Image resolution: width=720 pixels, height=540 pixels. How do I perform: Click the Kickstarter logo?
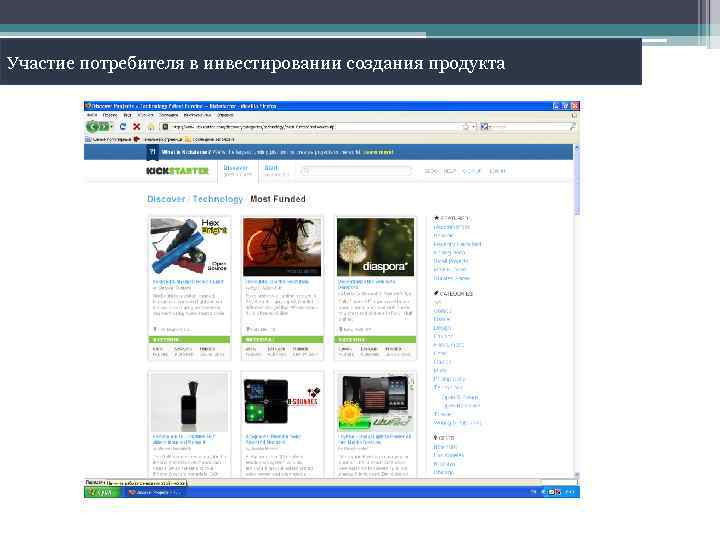[x=177, y=171]
